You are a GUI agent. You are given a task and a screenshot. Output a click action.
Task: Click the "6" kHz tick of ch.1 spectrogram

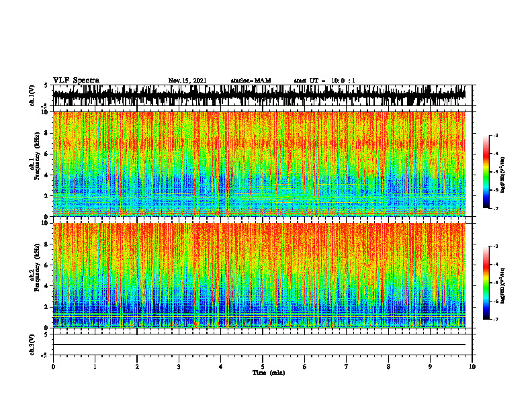coord(46,154)
